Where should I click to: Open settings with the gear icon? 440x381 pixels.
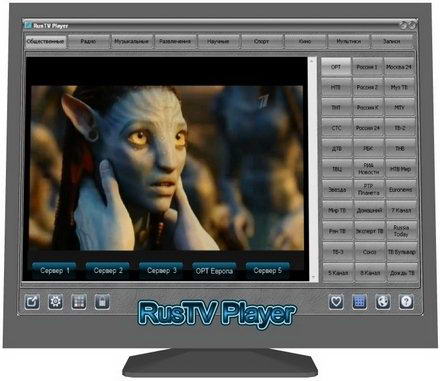(x=55, y=302)
